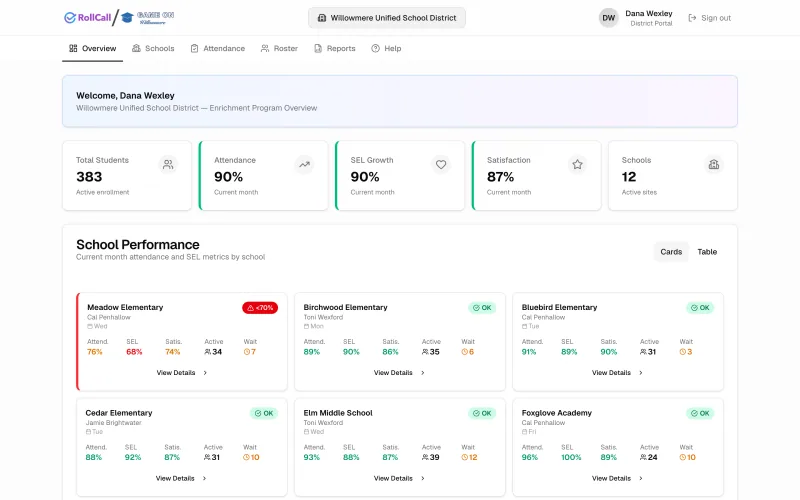Click the Dana Wexley name in header
The width and height of the screenshot is (800, 500).
[648, 13]
